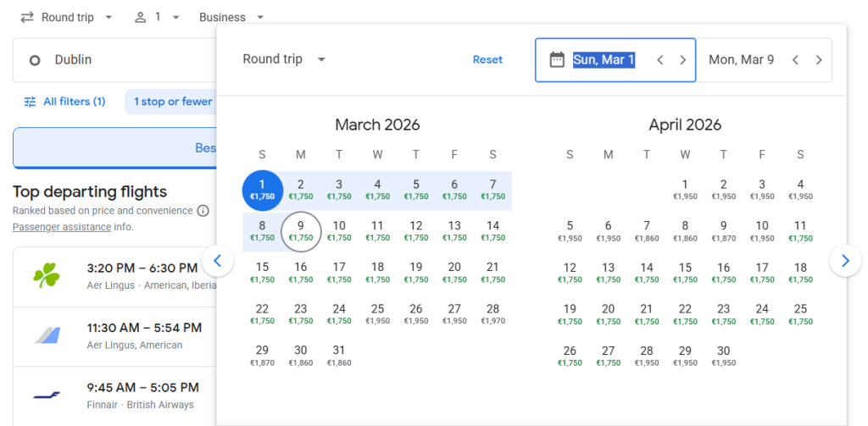Click the calendar previous month arrow
This screenshot has height=426, width=868.
[218, 261]
